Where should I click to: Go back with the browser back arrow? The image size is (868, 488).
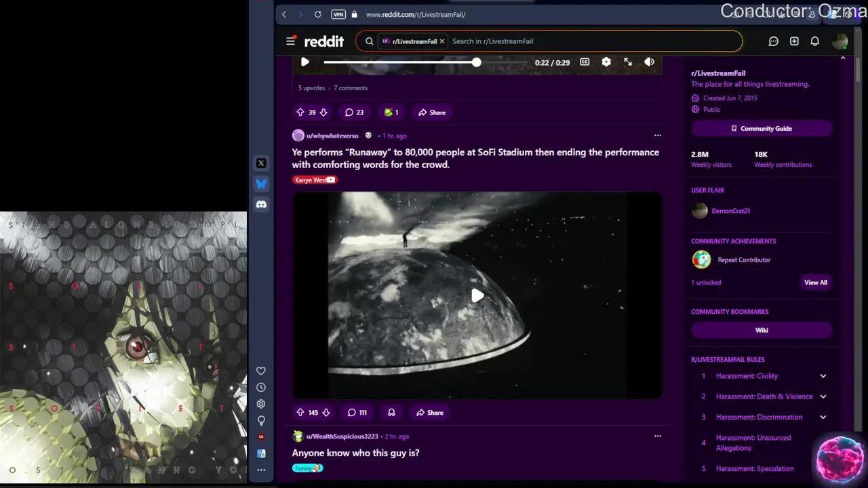point(284,14)
